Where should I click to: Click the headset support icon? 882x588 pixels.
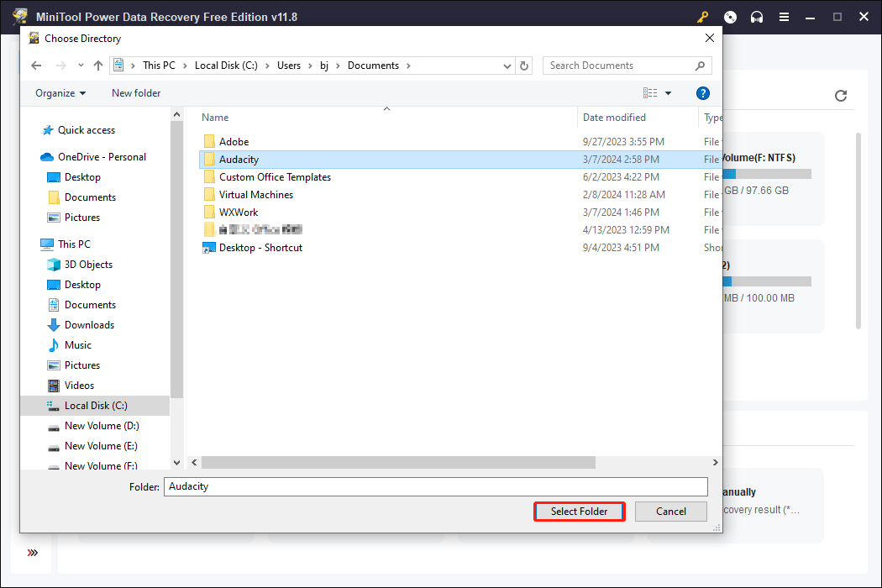tap(757, 16)
